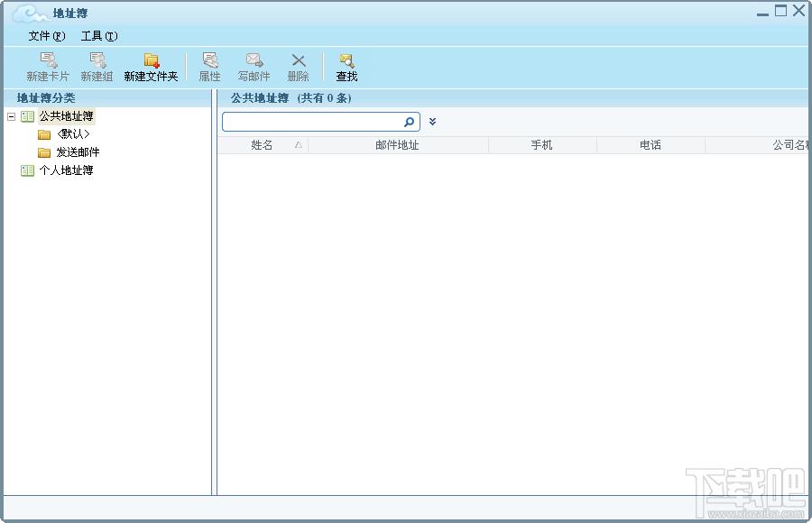
Task: Focus the contact search input field
Action: pos(312,122)
